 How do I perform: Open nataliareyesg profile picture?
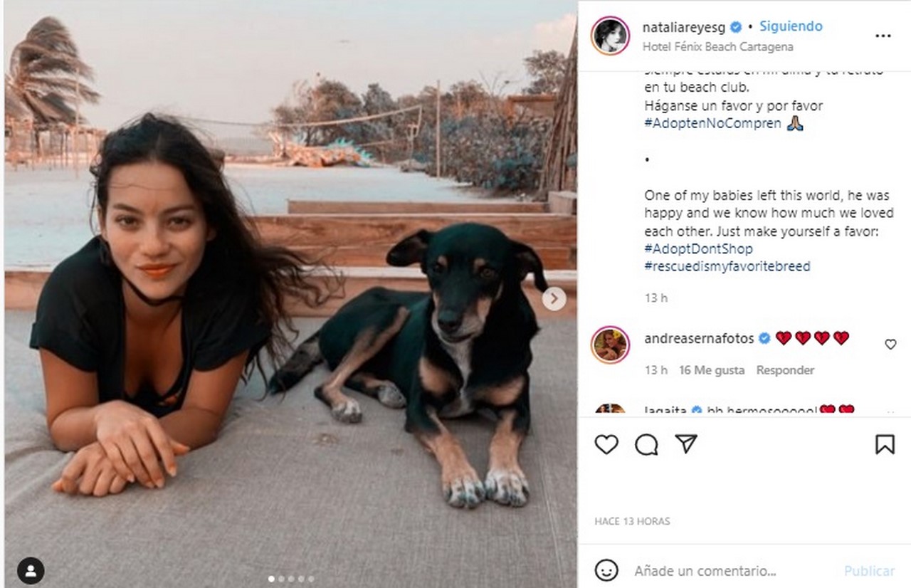click(x=610, y=36)
